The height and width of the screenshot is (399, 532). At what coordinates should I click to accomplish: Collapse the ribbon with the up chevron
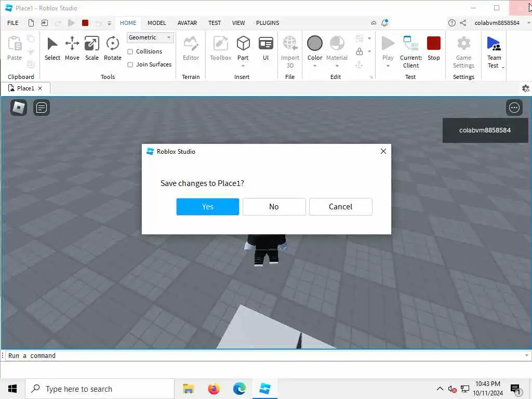(x=374, y=23)
